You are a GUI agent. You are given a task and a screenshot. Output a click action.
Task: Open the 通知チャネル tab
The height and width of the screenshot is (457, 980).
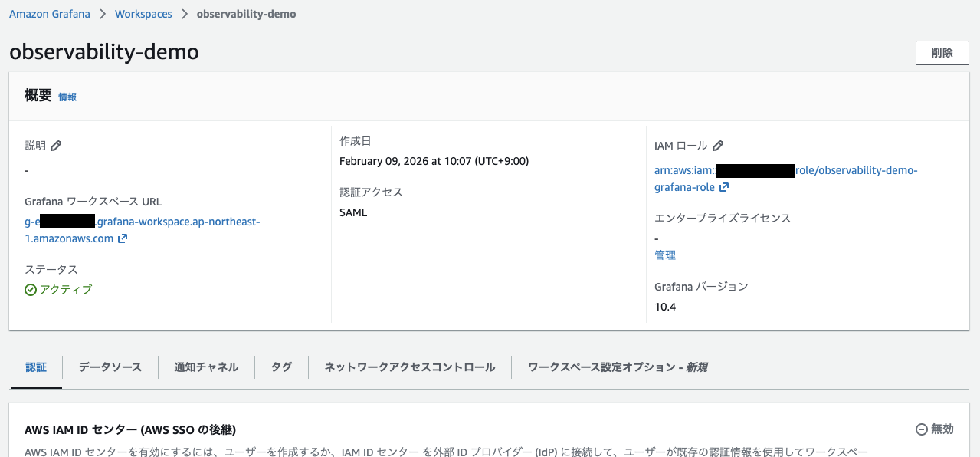tap(206, 367)
